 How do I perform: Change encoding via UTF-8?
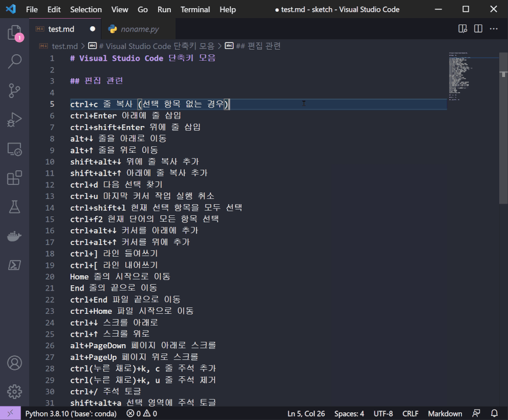383,414
